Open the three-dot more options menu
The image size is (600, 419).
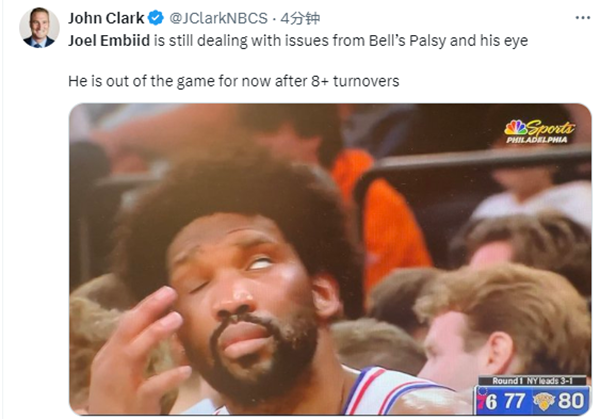(582, 18)
